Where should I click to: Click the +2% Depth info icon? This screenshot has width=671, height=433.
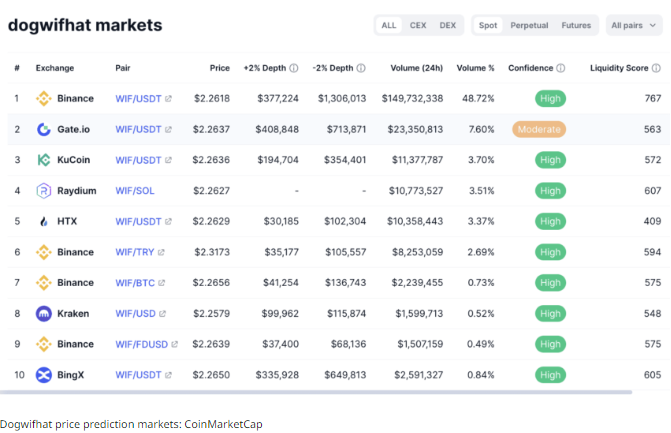point(294,68)
